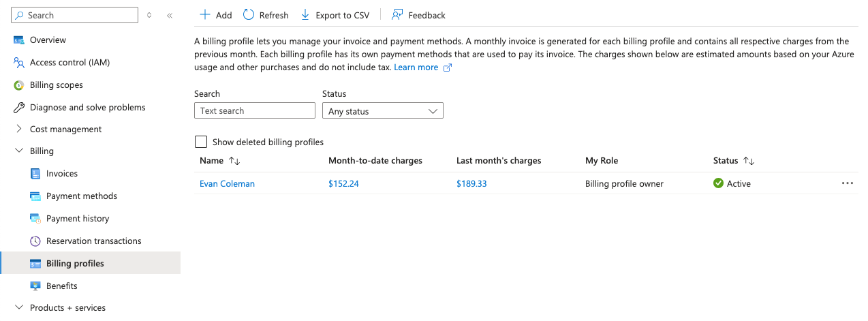Click the Add button

(x=215, y=15)
